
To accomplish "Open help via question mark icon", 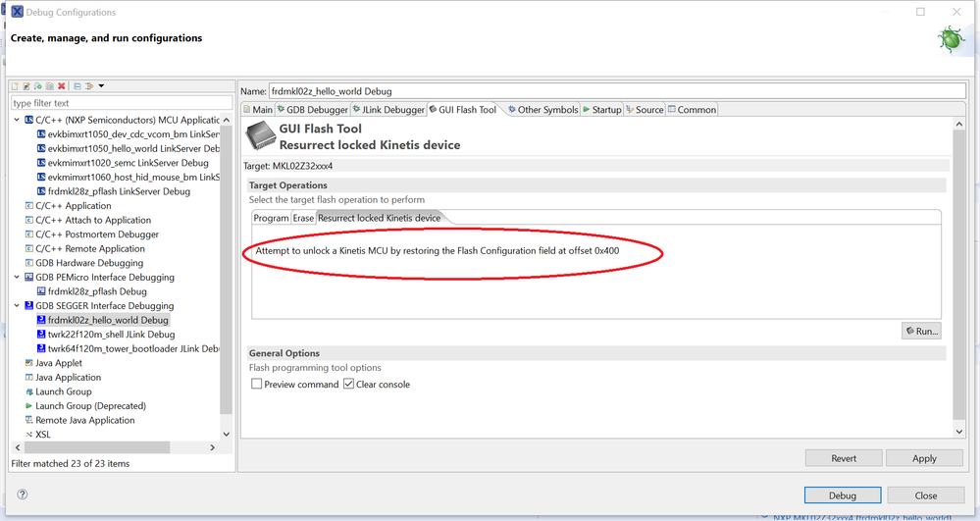I will 23,495.
